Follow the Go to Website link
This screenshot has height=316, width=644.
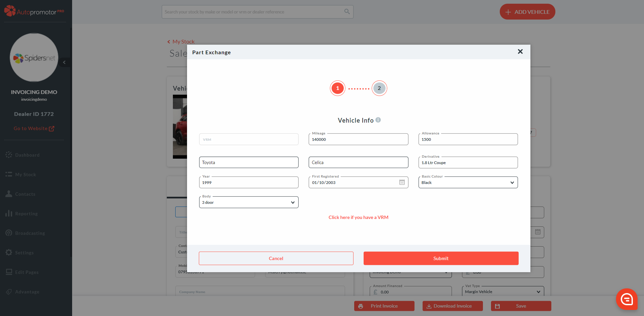coord(34,128)
